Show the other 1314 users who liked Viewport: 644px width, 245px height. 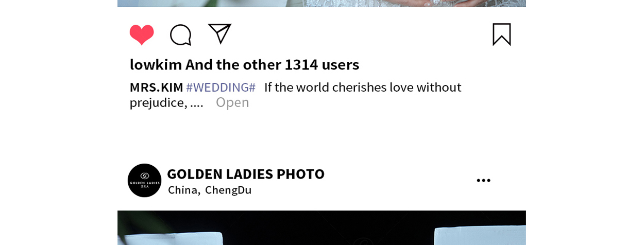tap(273, 64)
